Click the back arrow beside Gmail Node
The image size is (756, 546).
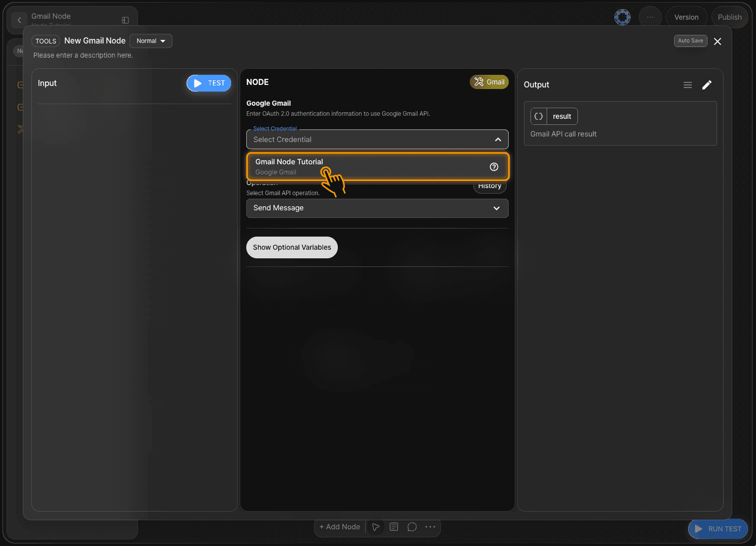pos(19,20)
